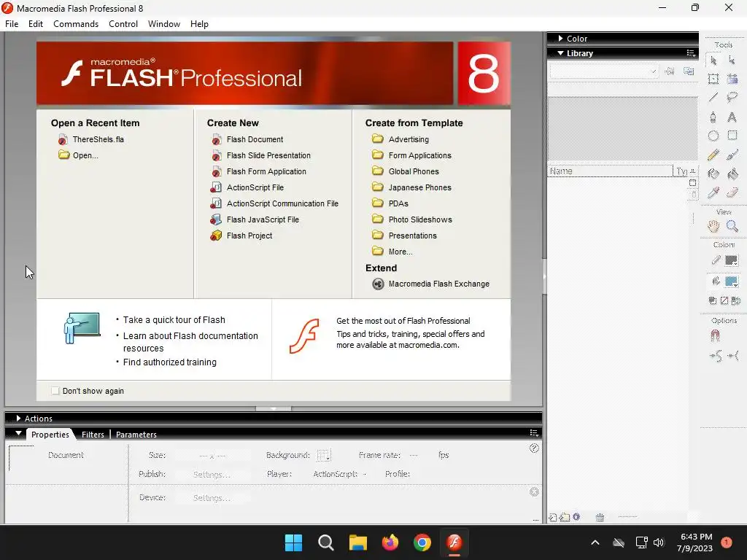Image resolution: width=747 pixels, height=560 pixels.
Task: Open the Control menu
Action: (x=123, y=24)
